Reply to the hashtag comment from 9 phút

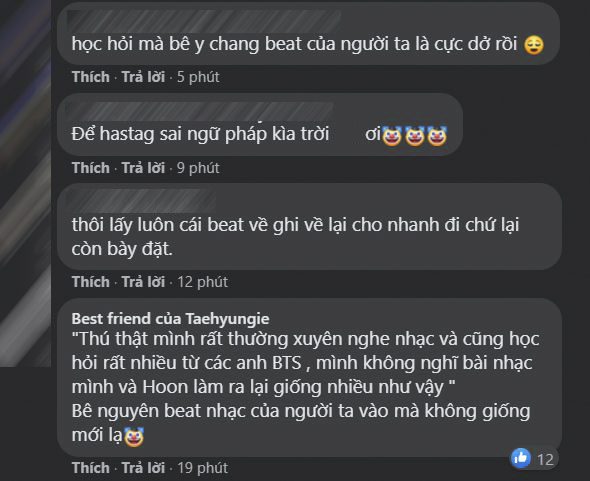point(143,168)
